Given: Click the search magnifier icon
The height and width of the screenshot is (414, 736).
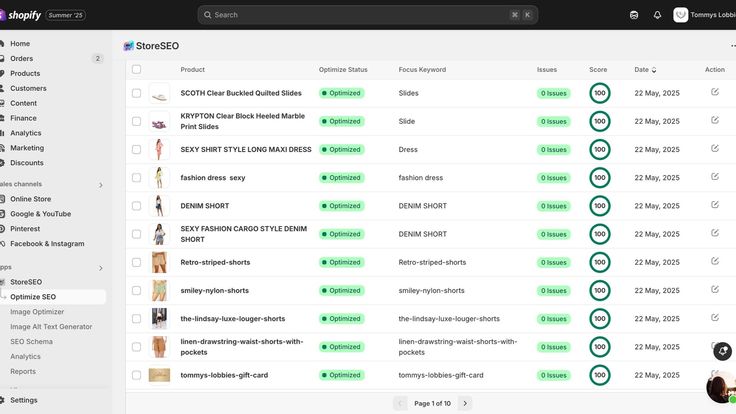Looking at the screenshot, I should pyautogui.click(x=207, y=15).
